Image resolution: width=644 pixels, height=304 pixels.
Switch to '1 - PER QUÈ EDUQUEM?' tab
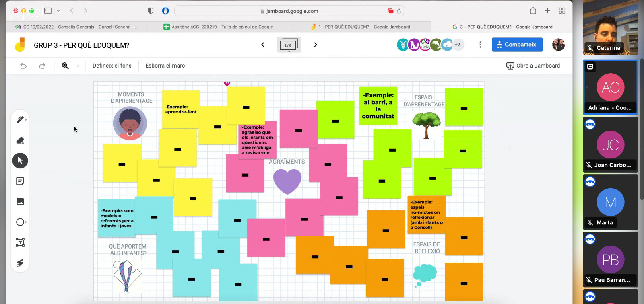coord(360,27)
